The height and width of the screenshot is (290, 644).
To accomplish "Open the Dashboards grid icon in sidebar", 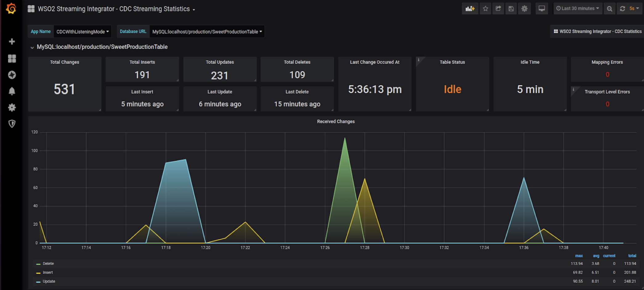I will (x=12, y=58).
